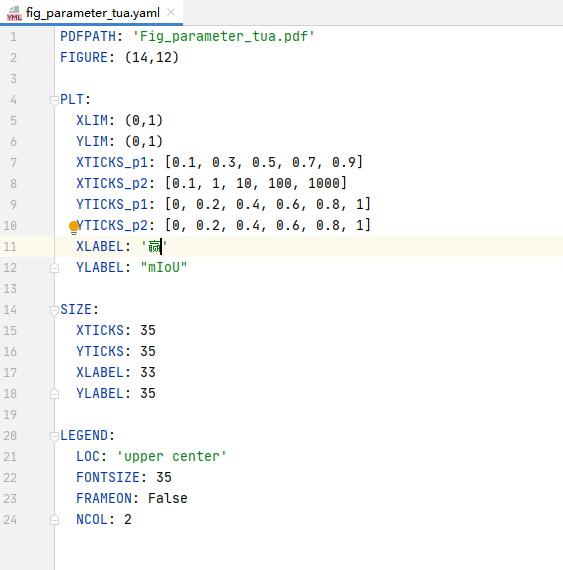
Task: Click the fold end marker at line 18
Action: pos(54,394)
